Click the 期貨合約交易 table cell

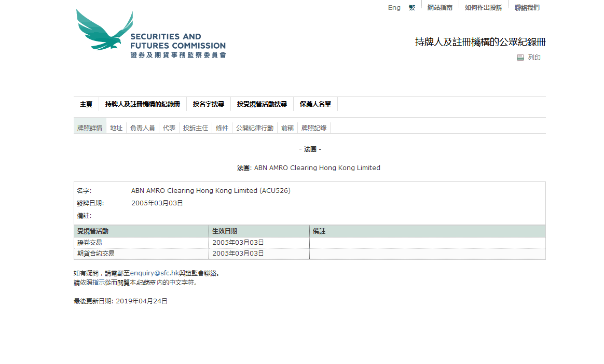click(x=141, y=254)
